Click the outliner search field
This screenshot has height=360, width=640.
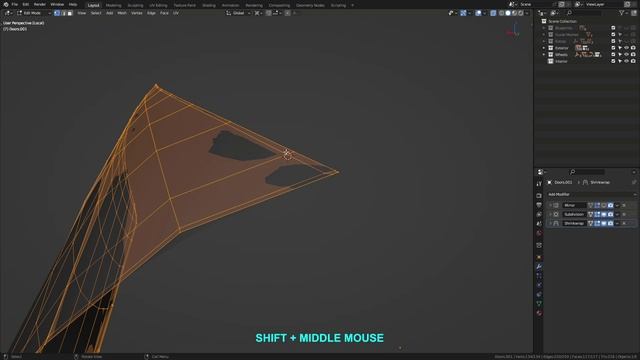pos(585,13)
